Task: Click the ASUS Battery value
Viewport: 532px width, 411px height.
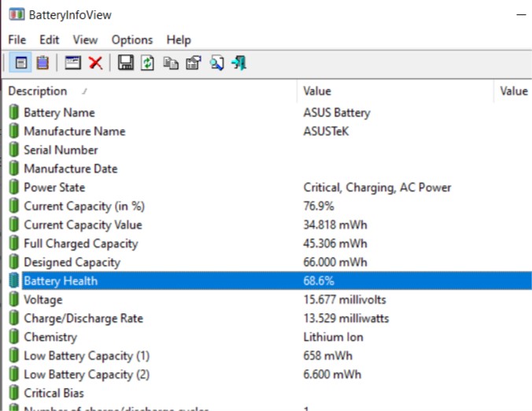Action: 337,113
